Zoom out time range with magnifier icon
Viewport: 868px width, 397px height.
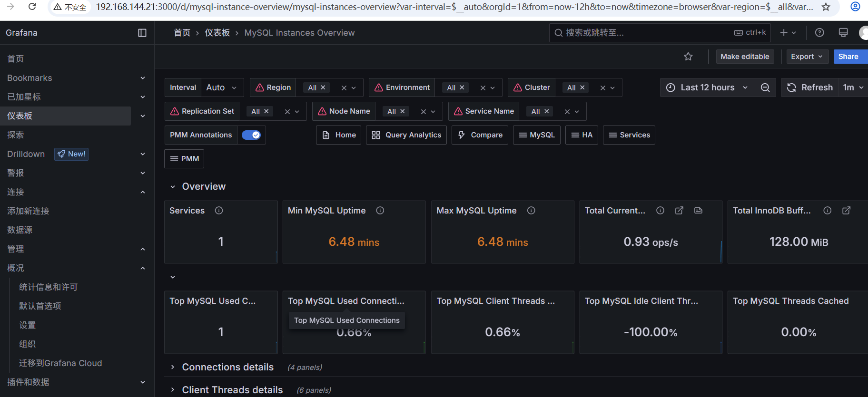[x=765, y=87]
